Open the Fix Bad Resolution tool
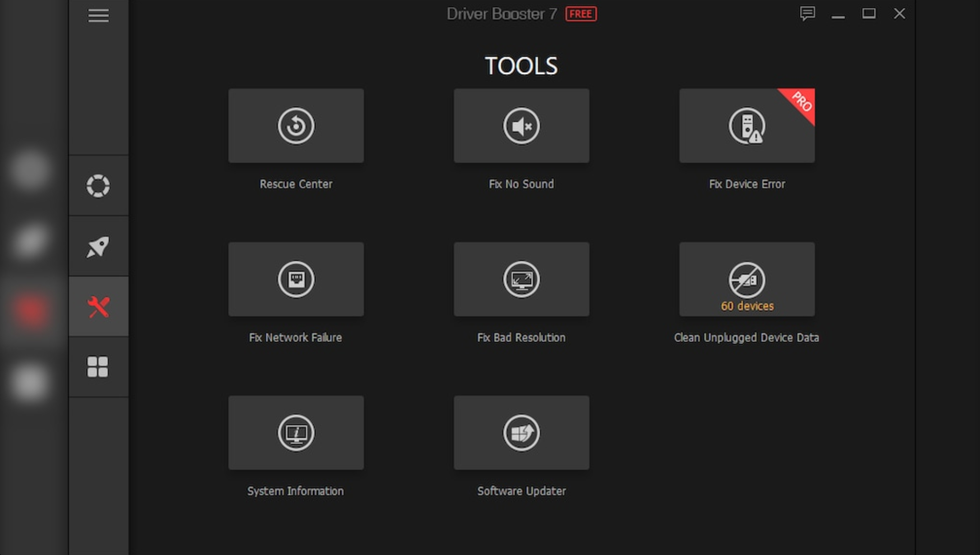The width and height of the screenshot is (980, 555). (x=521, y=279)
